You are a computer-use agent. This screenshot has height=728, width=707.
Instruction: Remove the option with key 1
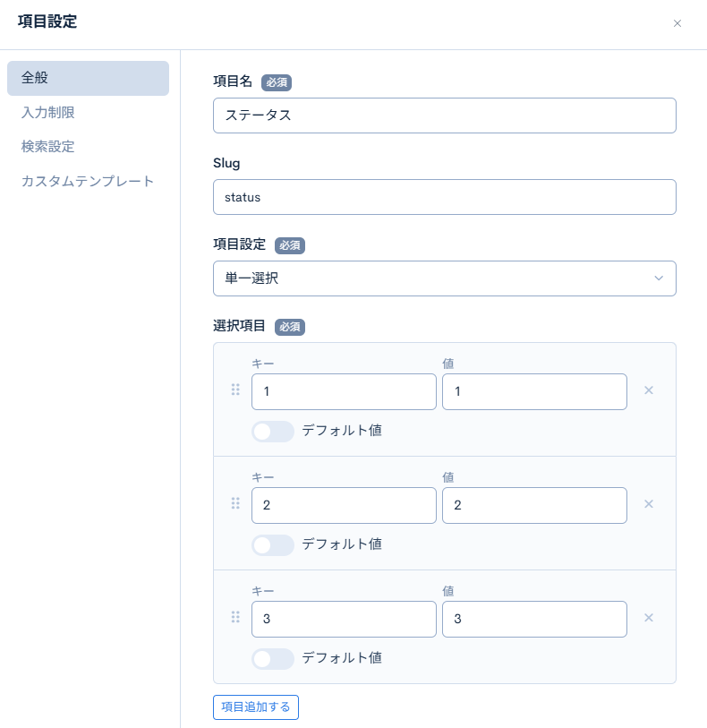click(649, 390)
